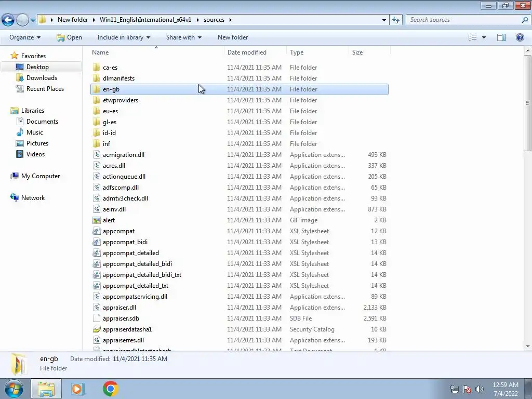Click the Windows Explorer taskbar icon
Screen dimensions: 532x399
tap(46, 389)
